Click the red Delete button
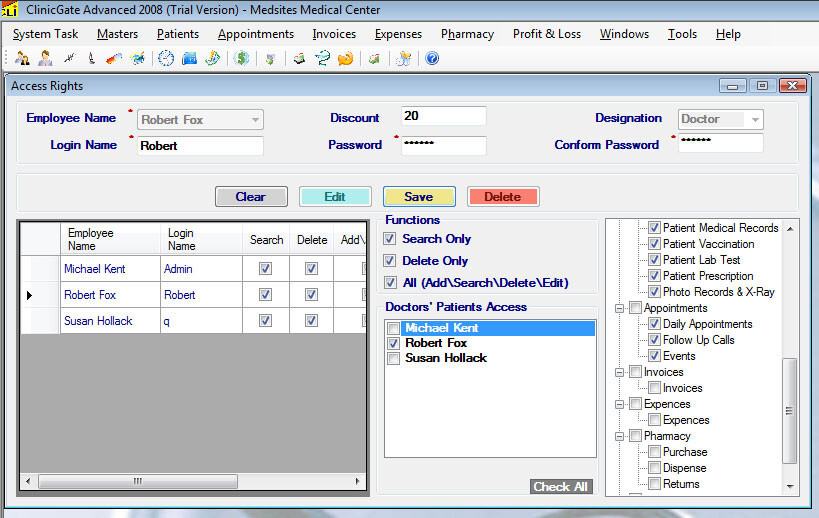819x518 pixels. point(503,197)
